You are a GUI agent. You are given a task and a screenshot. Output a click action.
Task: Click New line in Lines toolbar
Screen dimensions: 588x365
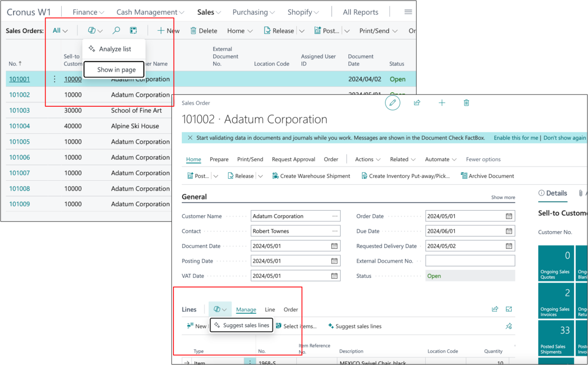point(196,326)
